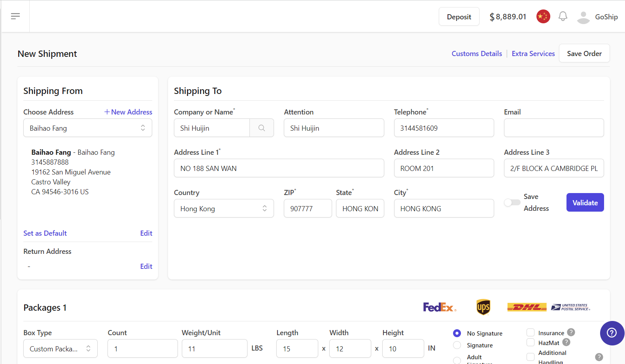Click the Weight/Unit input field
625x364 pixels.
215,349
